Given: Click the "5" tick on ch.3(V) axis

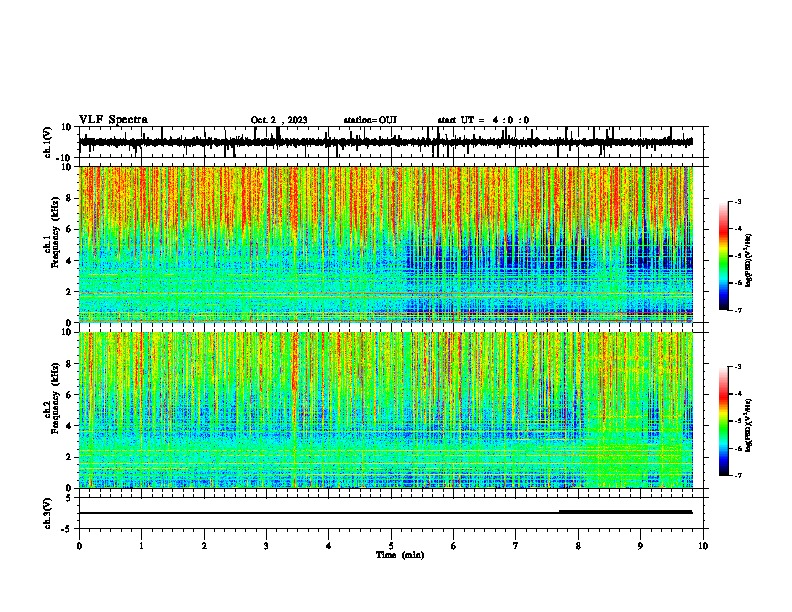Looking at the screenshot, I should click(x=70, y=498).
